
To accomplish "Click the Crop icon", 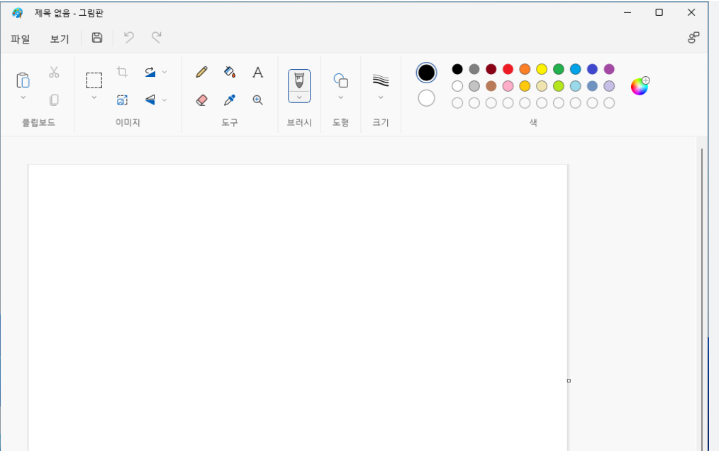I will tap(122, 72).
